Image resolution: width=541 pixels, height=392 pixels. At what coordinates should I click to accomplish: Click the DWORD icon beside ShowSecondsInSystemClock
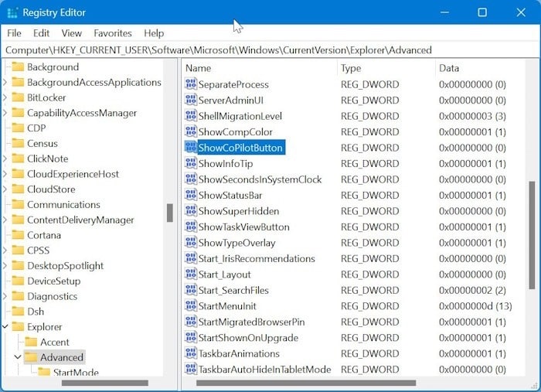[191, 179]
